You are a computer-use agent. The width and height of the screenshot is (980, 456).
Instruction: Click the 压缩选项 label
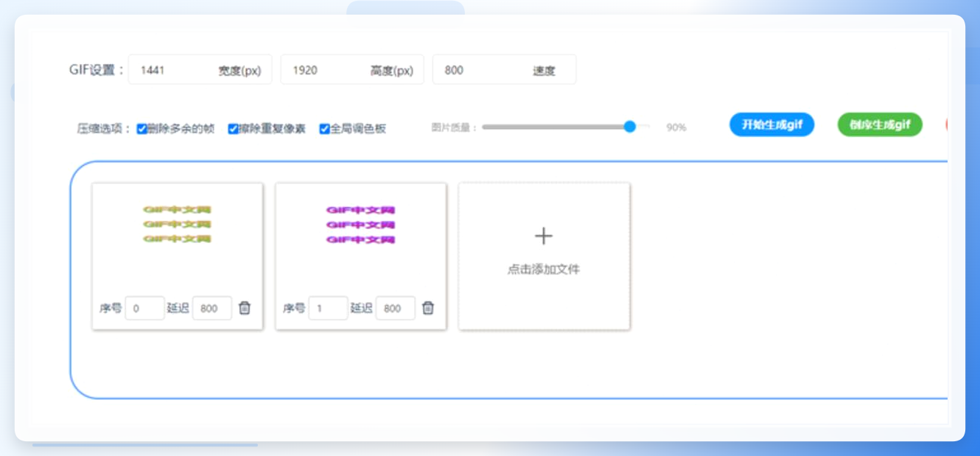point(105,129)
